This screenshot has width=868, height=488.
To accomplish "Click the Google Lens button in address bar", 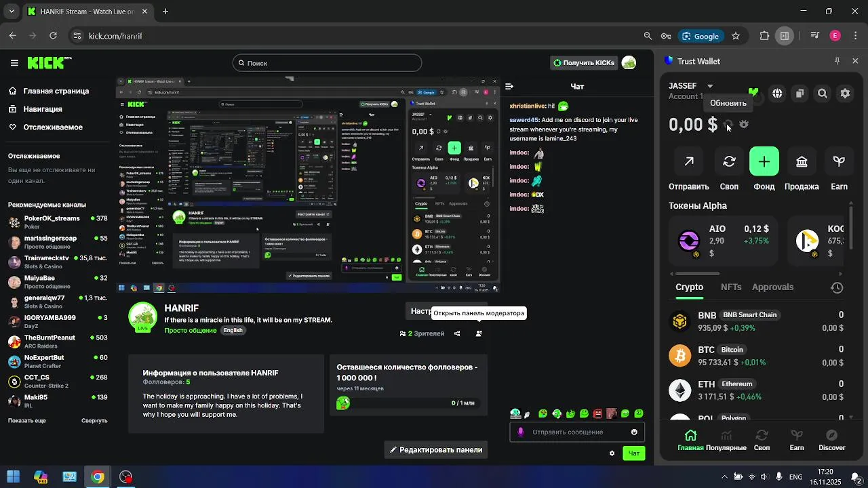I will click(x=701, y=36).
